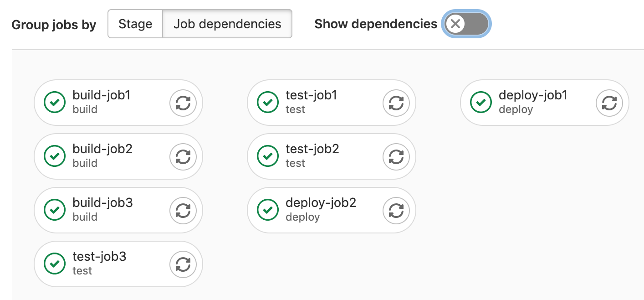Retry the deploy-job1 job

click(x=609, y=103)
